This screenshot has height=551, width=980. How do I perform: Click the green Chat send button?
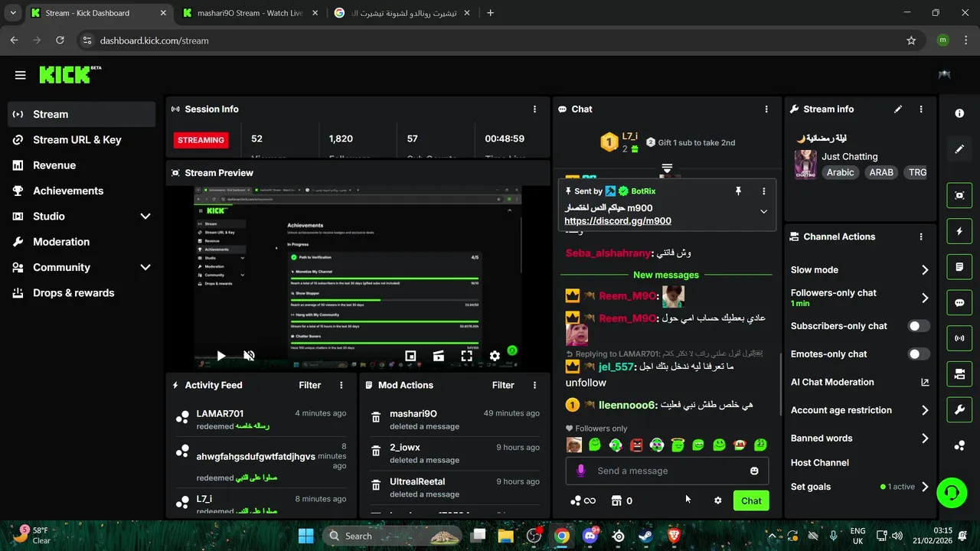[x=751, y=500]
